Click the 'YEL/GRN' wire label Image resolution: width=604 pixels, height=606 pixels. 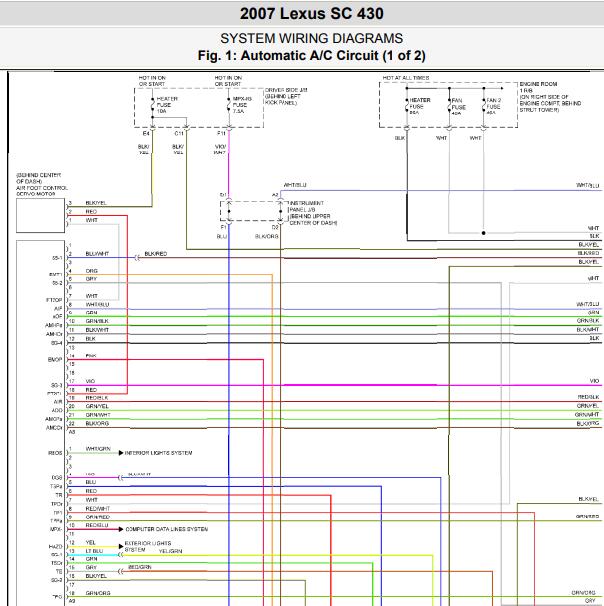[170, 551]
